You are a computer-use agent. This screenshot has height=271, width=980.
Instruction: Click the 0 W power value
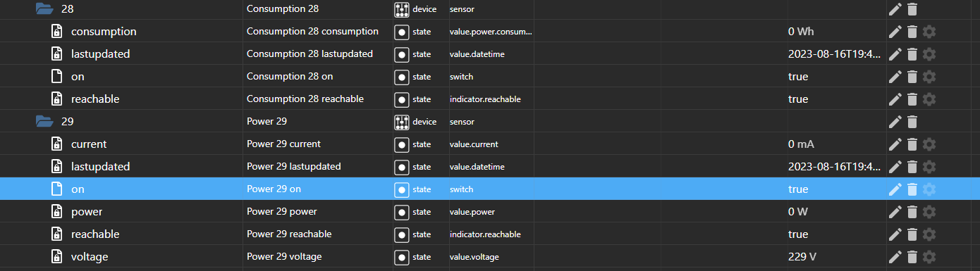[798, 212]
